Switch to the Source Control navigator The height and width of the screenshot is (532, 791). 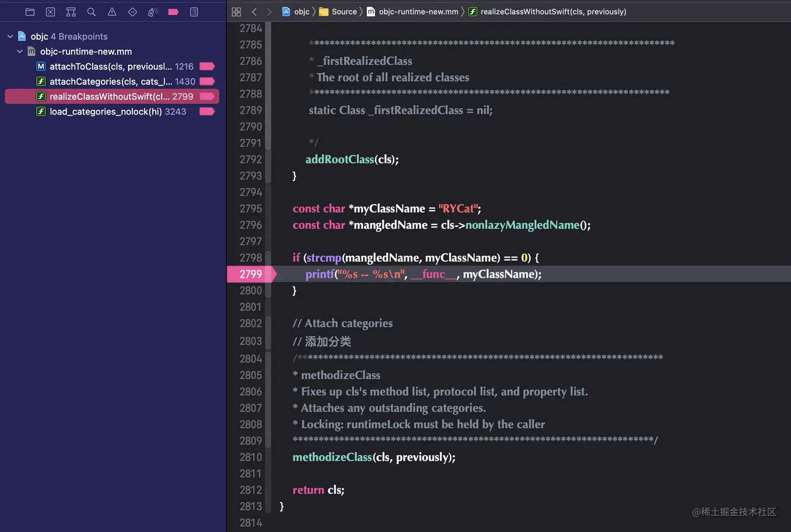coord(50,12)
